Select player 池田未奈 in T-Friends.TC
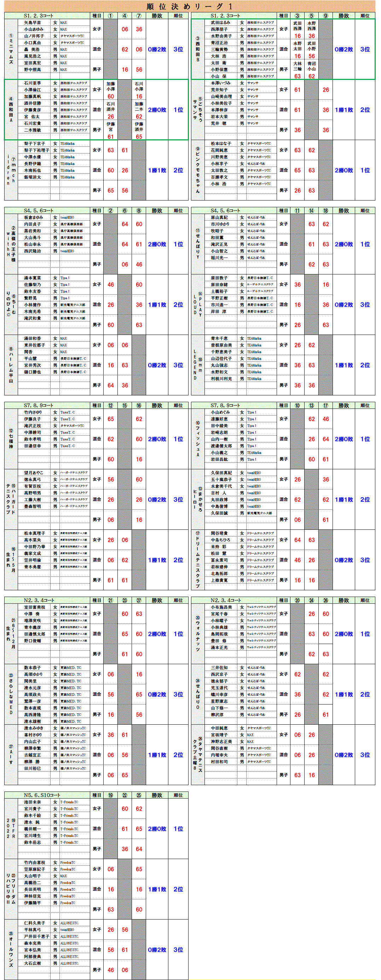The image size is (381, 980). pos(33,802)
